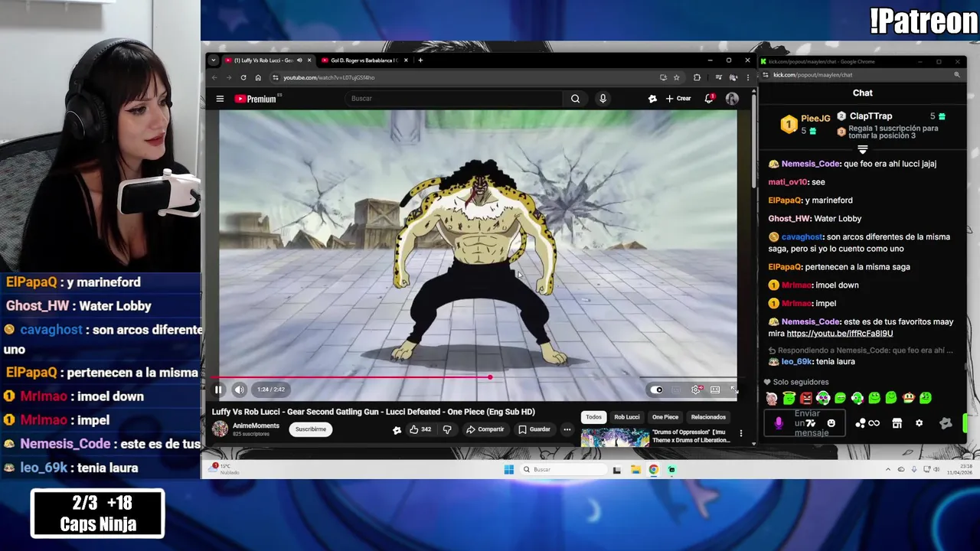This screenshot has width=980, height=551.
Task: Open the three-dot more actions menu
Action: 567,429
